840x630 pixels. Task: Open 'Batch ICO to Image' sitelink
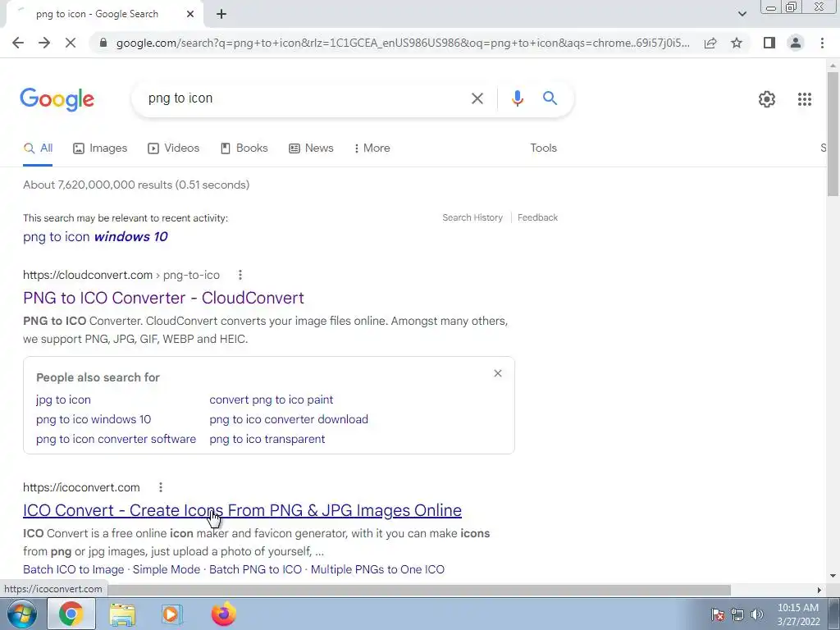click(73, 569)
